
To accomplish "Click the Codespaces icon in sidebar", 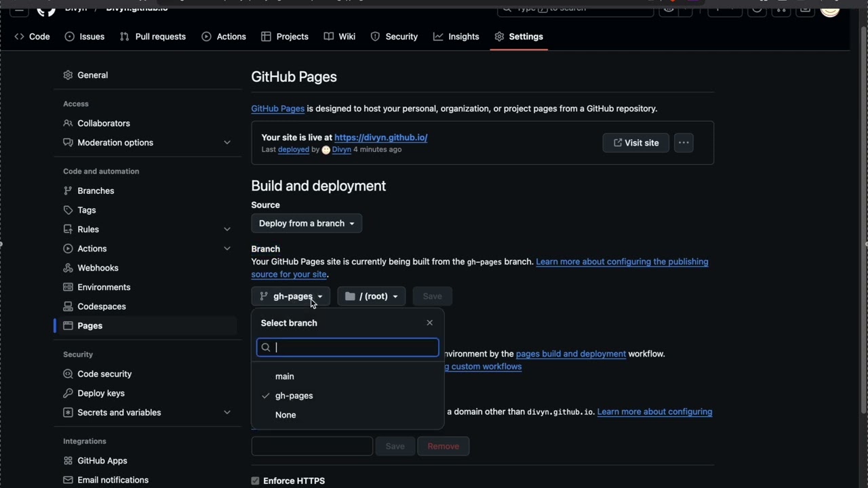I will tap(68, 306).
